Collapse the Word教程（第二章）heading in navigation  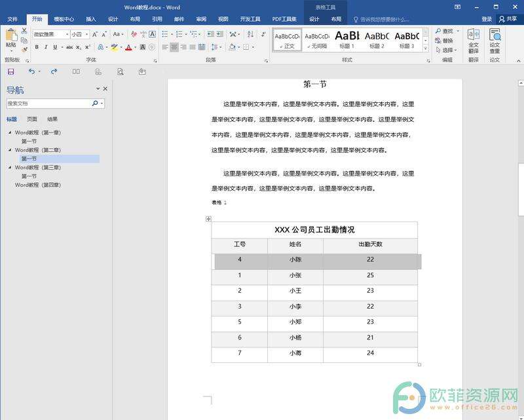click(x=10, y=149)
